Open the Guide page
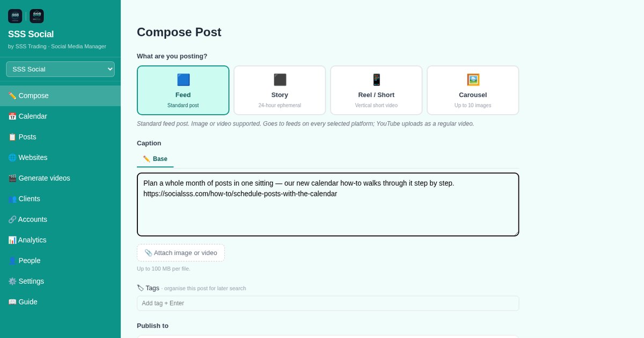644x338 pixels. 60,302
